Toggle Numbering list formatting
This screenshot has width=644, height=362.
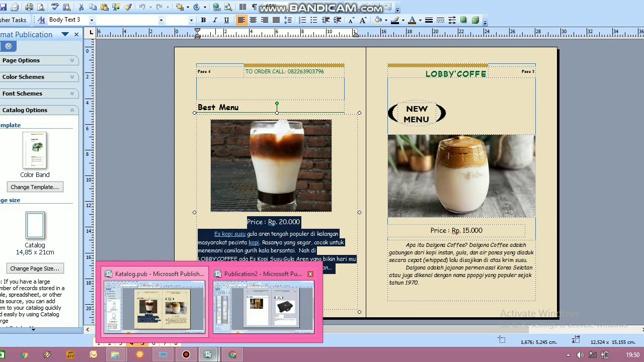[x=302, y=20]
